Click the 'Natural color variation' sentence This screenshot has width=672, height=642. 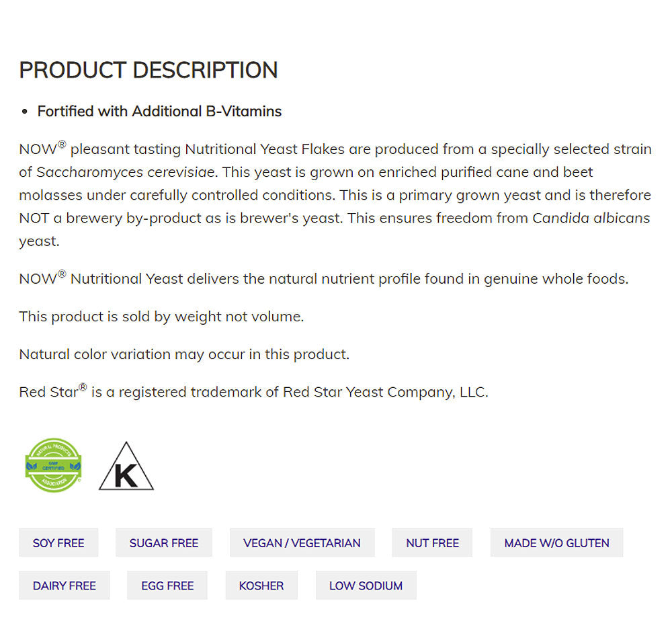coord(184,354)
